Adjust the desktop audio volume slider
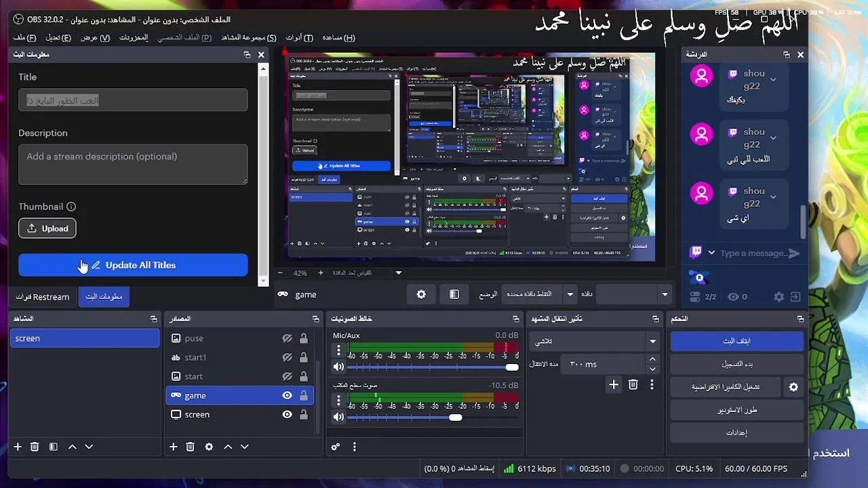 click(433, 417)
